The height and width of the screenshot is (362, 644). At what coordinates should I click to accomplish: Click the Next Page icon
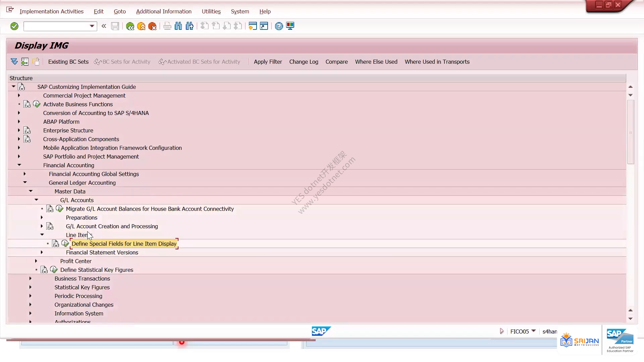227,26
